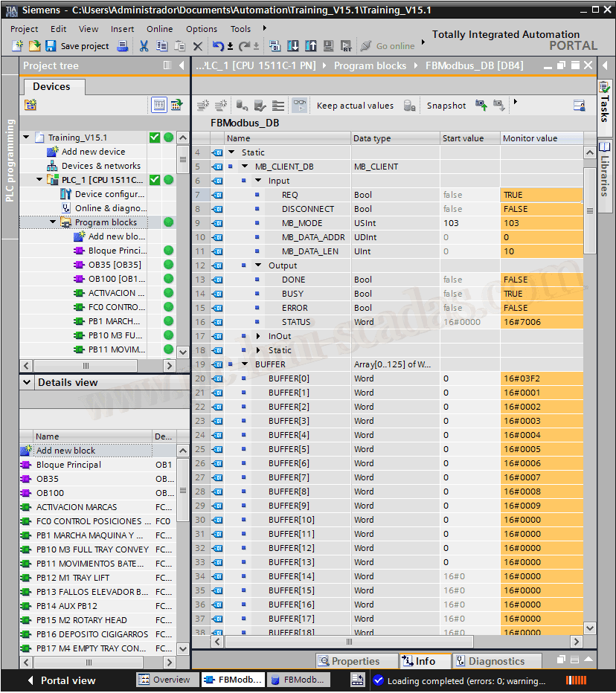The height and width of the screenshot is (693, 616).
Task: Click the Download to device icon
Action: pyautogui.click(x=292, y=46)
